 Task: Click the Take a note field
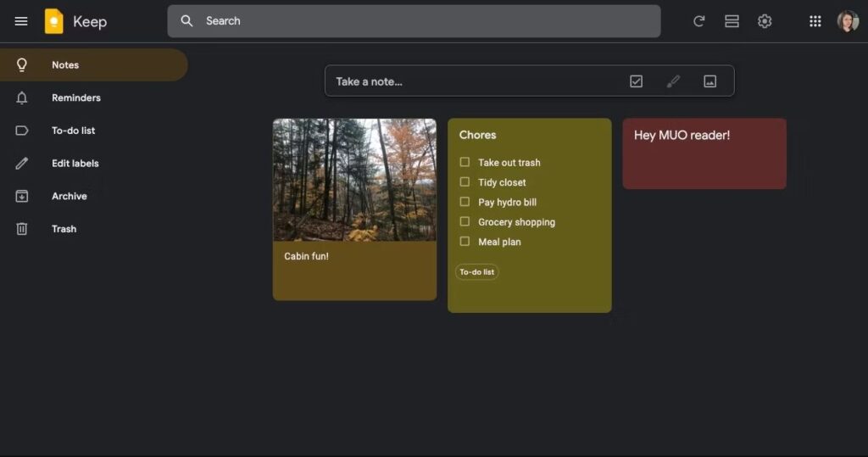point(529,81)
